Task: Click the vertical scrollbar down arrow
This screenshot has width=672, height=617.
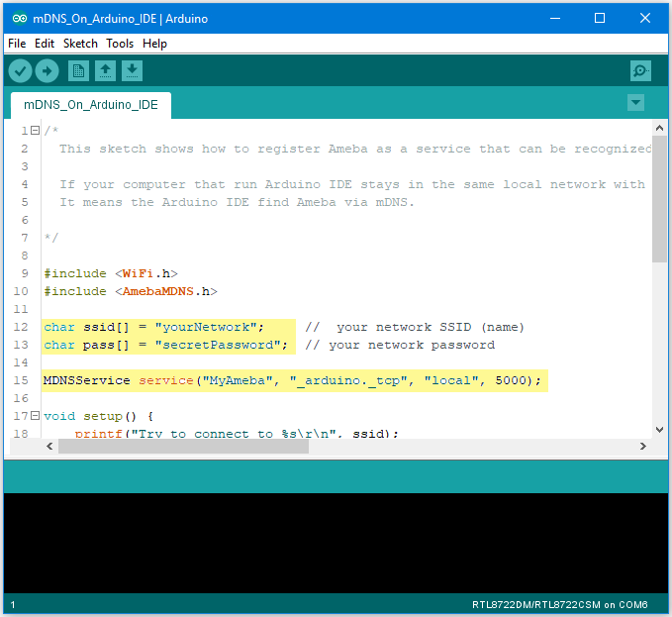Action: point(659,429)
